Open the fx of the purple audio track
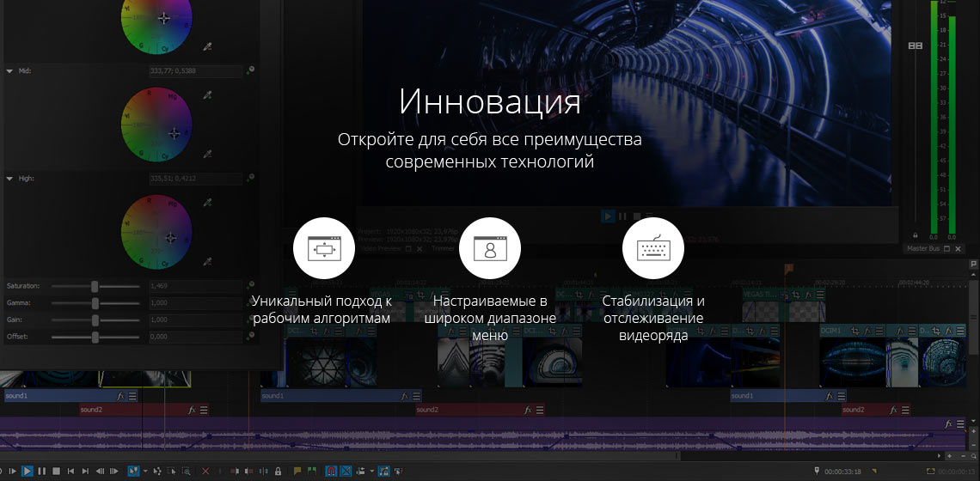This screenshot has width=980, height=481. (949, 423)
